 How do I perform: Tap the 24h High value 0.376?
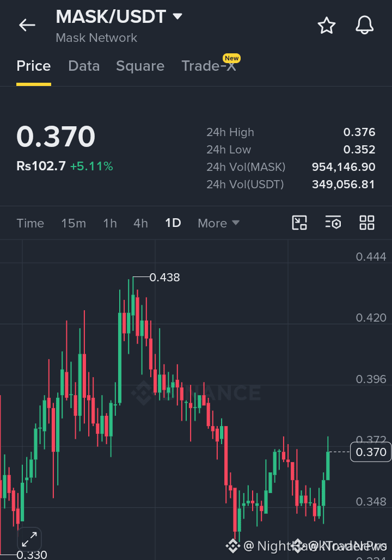pos(359,132)
